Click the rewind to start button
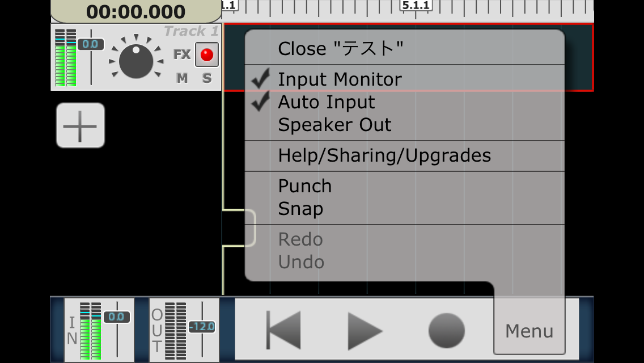 pos(283,330)
